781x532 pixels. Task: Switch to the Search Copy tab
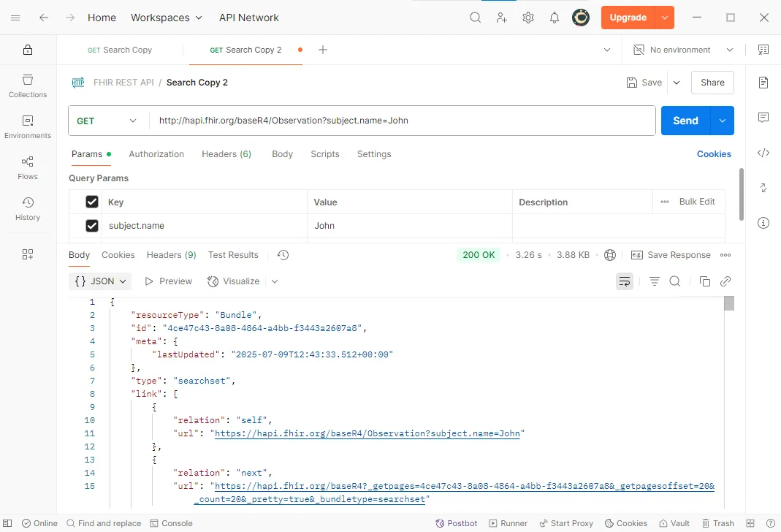point(120,50)
